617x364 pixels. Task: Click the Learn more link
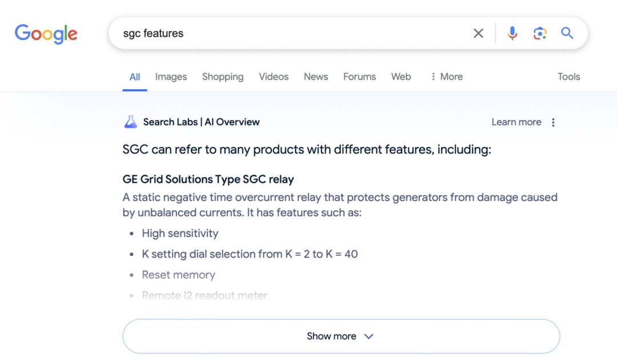(x=516, y=122)
